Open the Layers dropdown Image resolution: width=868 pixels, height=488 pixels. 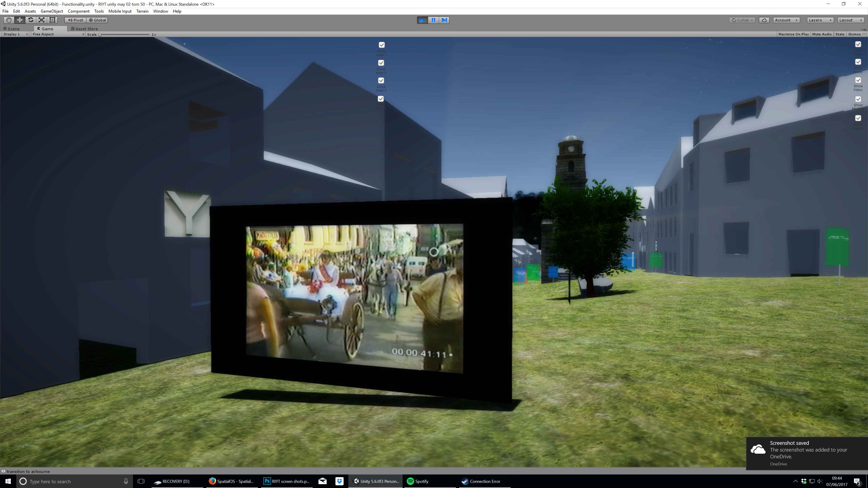click(820, 20)
